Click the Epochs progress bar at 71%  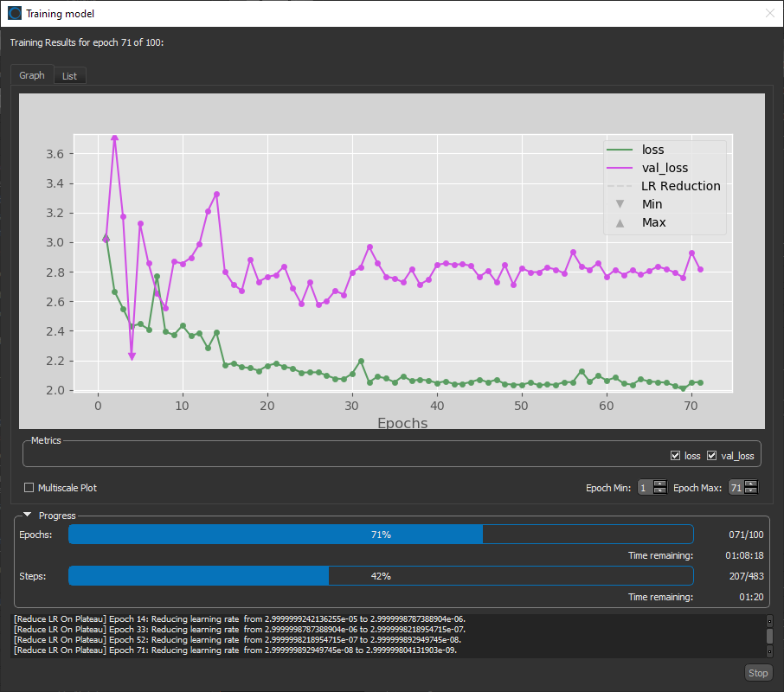point(381,535)
